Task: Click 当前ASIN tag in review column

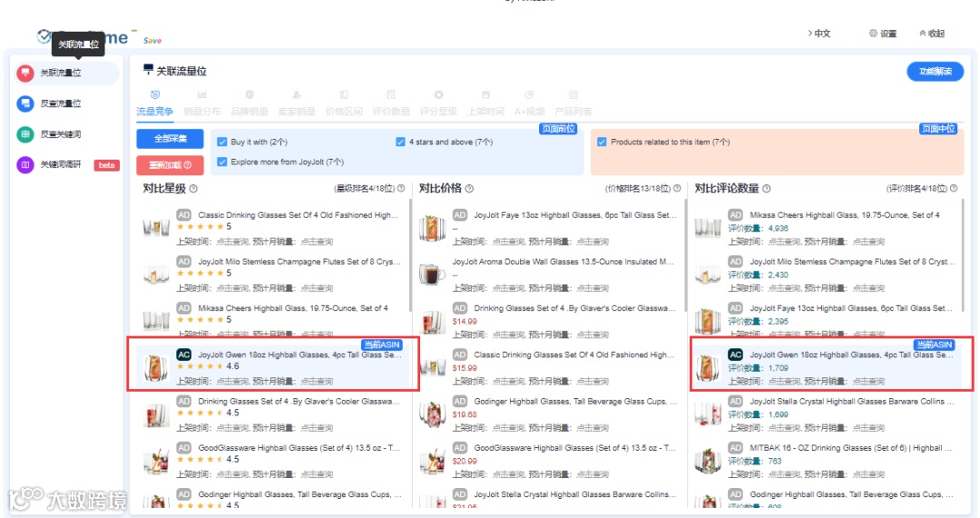Action: click(934, 345)
